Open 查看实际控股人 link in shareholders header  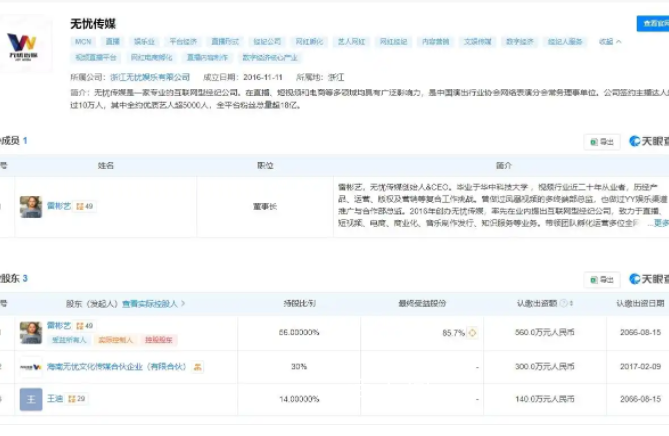pos(154,304)
